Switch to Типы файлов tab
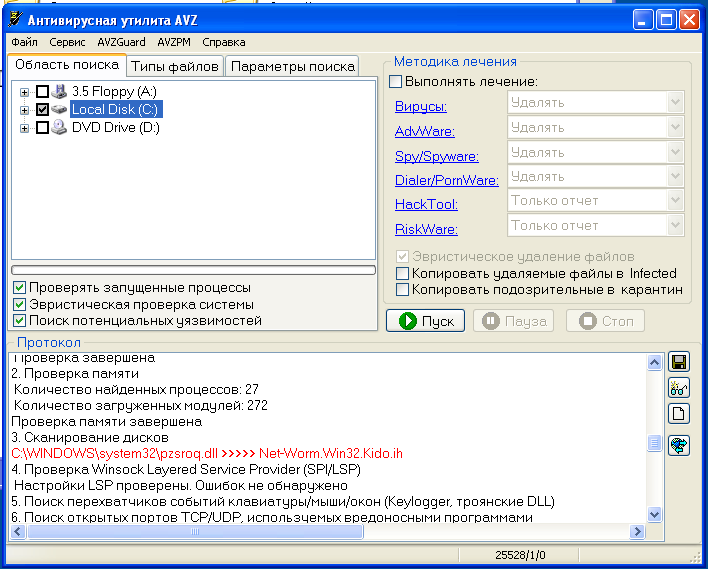The height and width of the screenshot is (569, 708). (x=175, y=66)
